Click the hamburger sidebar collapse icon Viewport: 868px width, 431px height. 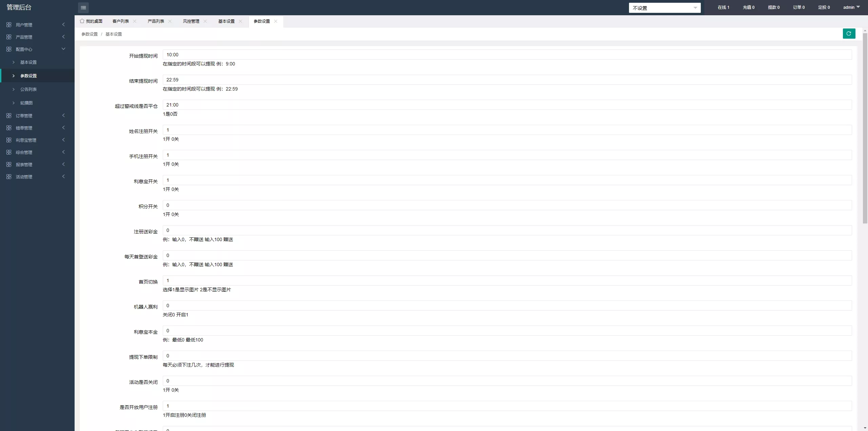click(83, 7)
